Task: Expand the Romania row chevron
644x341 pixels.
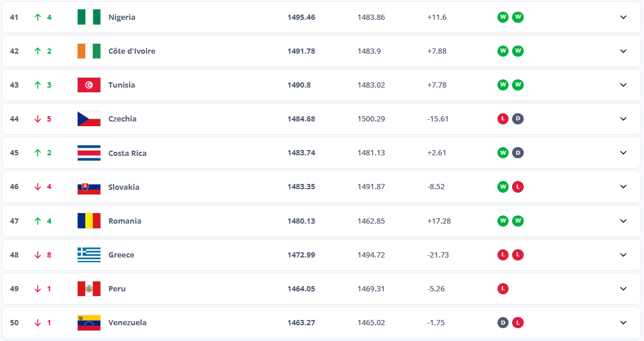Action: [x=623, y=221]
